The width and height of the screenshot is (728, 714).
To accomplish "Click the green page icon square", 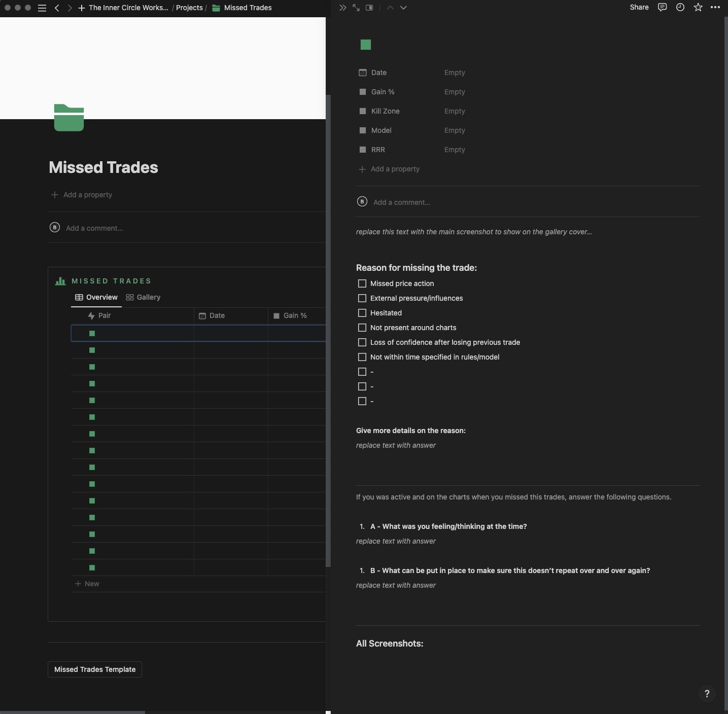I will pyautogui.click(x=366, y=45).
